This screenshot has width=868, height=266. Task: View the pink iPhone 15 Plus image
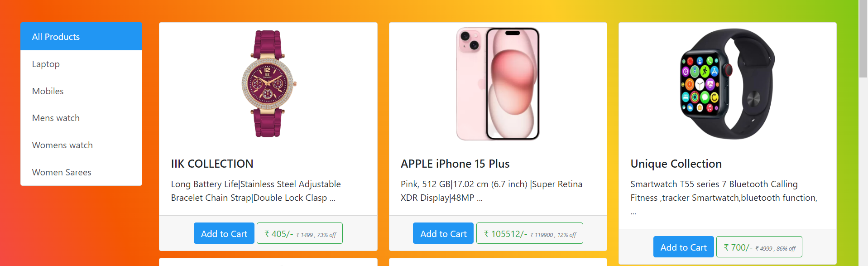(498, 84)
